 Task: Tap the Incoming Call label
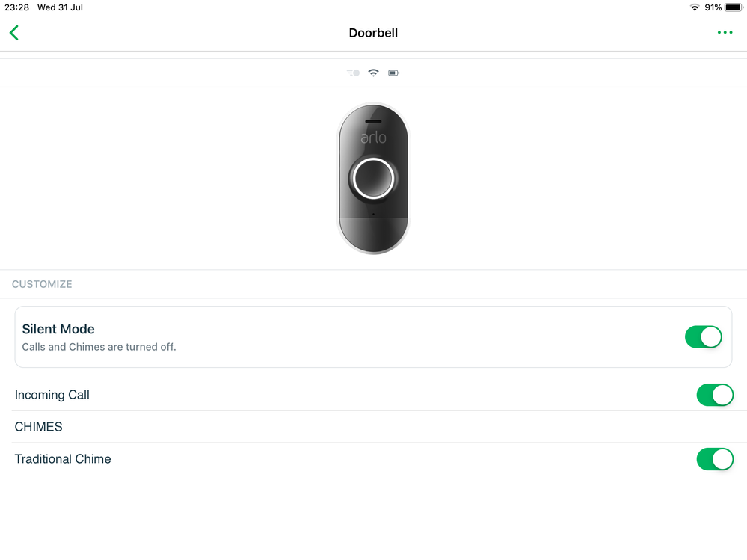pyautogui.click(x=52, y=395)
